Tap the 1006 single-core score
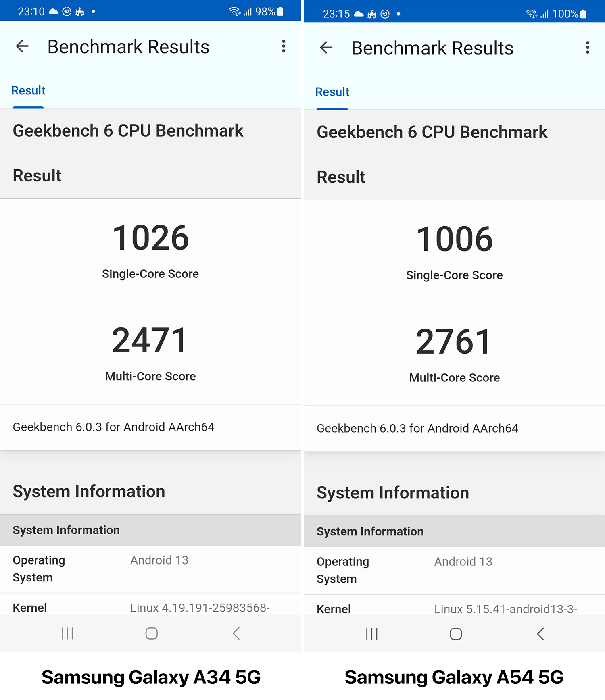The height and width of the screenshot is (700, 605). pos(455,239)
